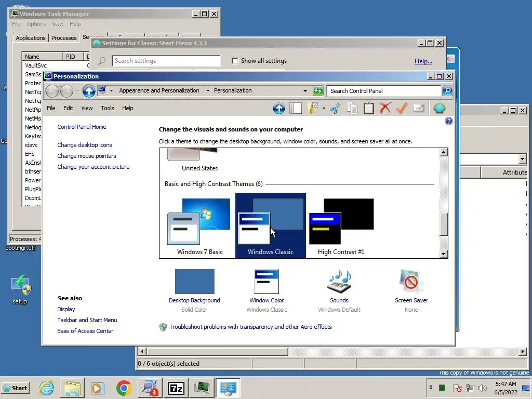The image size is (532, 399).
Task: Click the Email toolbar icon
Action: point(418,109)
